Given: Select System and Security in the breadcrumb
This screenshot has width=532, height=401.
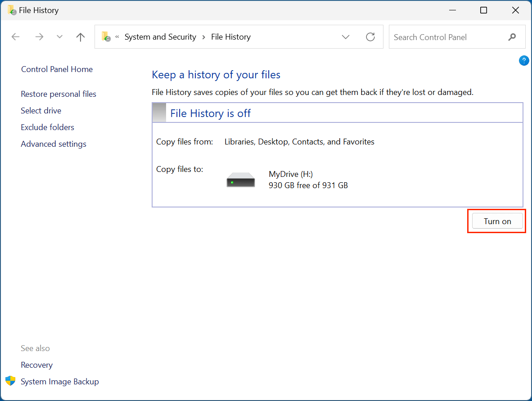Looking at the screenshot, I should coord(160,37).
